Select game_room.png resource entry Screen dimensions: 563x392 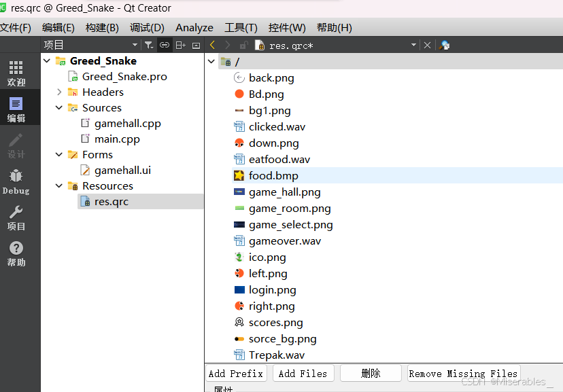tap(290, 208)
